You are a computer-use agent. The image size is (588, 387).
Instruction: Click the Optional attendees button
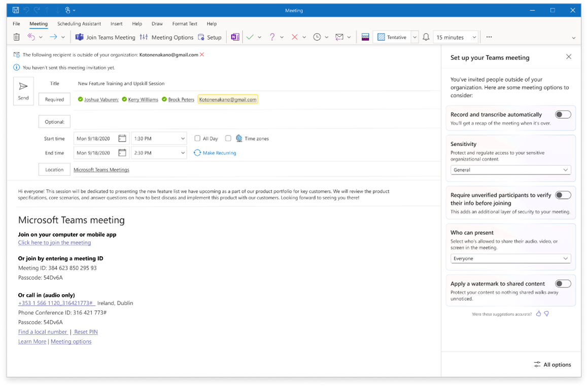point(54,122)
